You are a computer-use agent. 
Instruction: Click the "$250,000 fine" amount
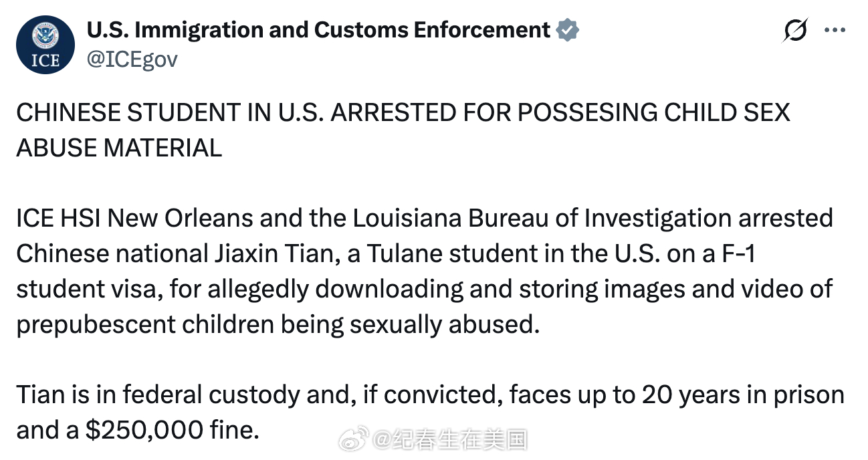point(172,430)
